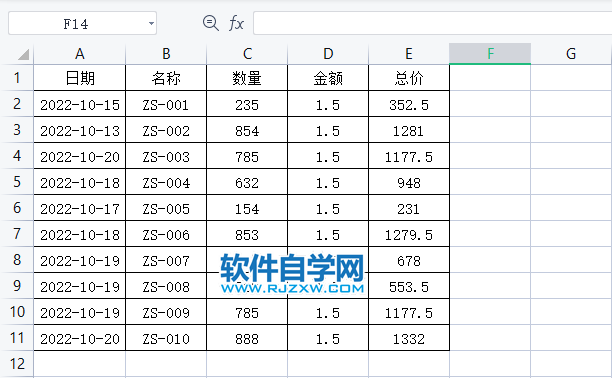Select cell with date 2022-10-13

(80, 130)
